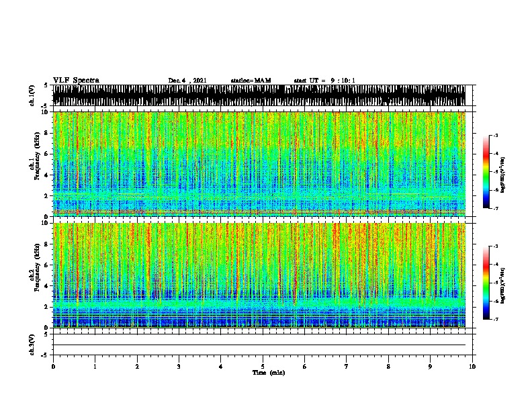
Task: Click the "5" tick on ch.1(V) axis
Action: 46,85
